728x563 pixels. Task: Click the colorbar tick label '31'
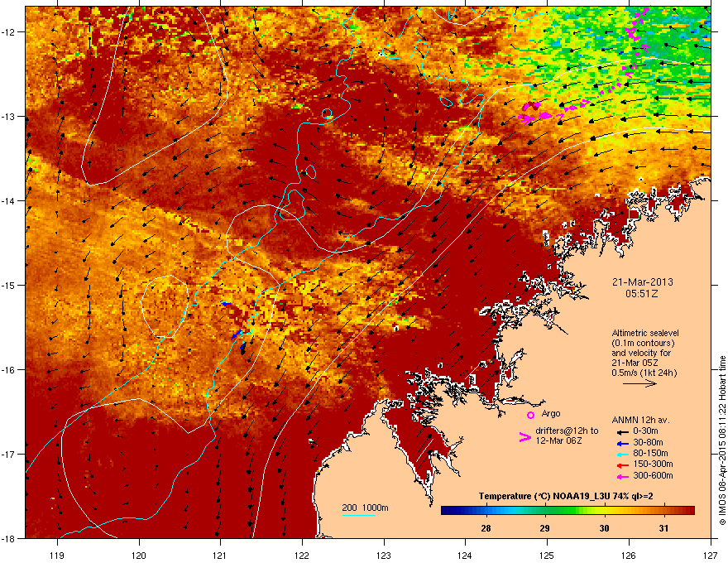[x=664, y=528]
